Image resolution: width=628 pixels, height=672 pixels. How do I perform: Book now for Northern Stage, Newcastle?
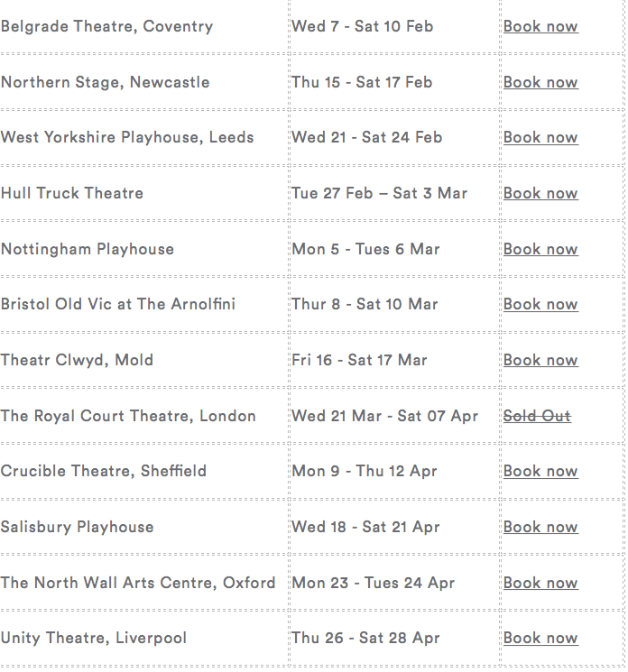point(540,82)
